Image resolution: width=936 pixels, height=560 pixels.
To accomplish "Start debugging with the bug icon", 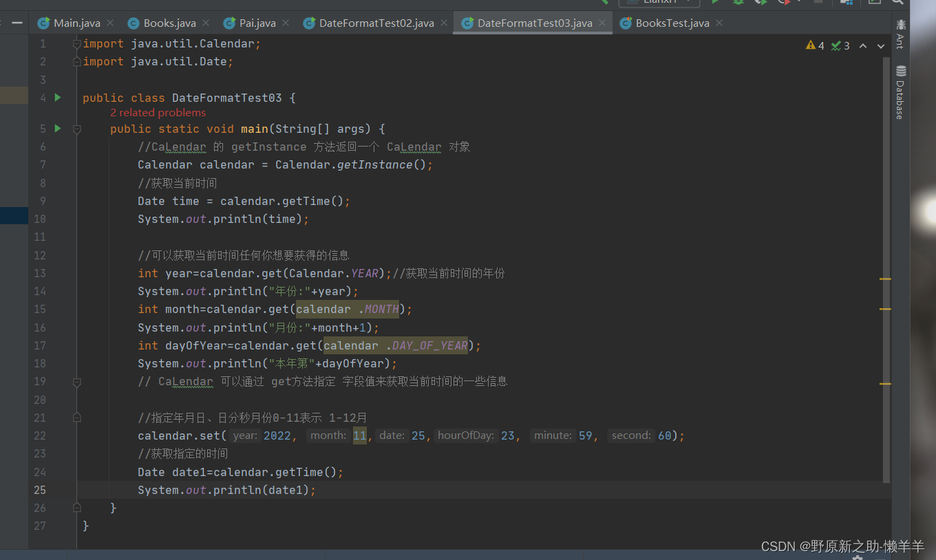I will click(738, 3).
